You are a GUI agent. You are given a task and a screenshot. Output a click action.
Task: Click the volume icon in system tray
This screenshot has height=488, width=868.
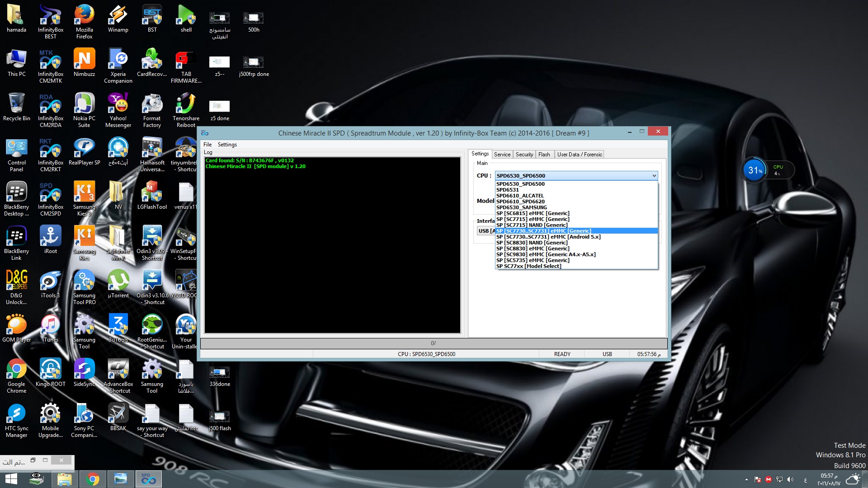click(790, 479)
